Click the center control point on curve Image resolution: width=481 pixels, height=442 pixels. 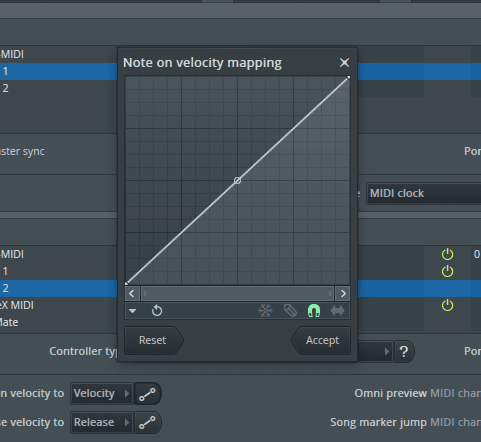click(237, 181)
